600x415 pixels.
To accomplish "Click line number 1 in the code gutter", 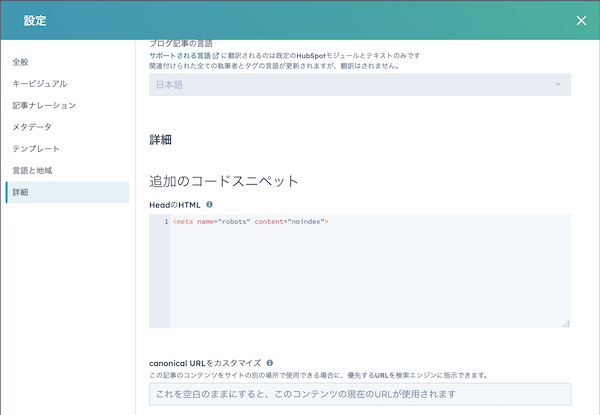I will [166, 222].
